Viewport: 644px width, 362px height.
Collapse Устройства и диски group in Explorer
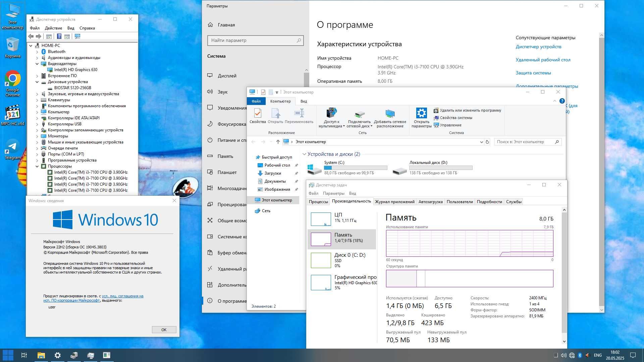(x=304, y=154)
